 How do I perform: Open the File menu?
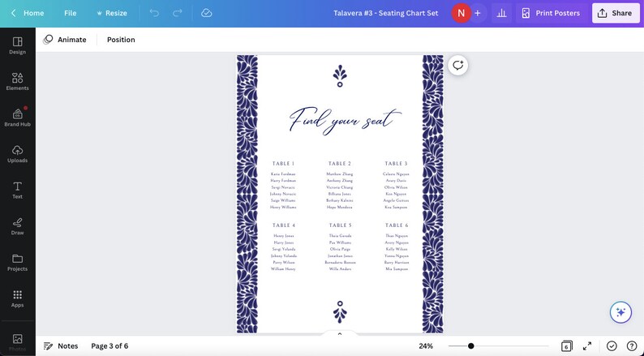[x=71, y=13]
